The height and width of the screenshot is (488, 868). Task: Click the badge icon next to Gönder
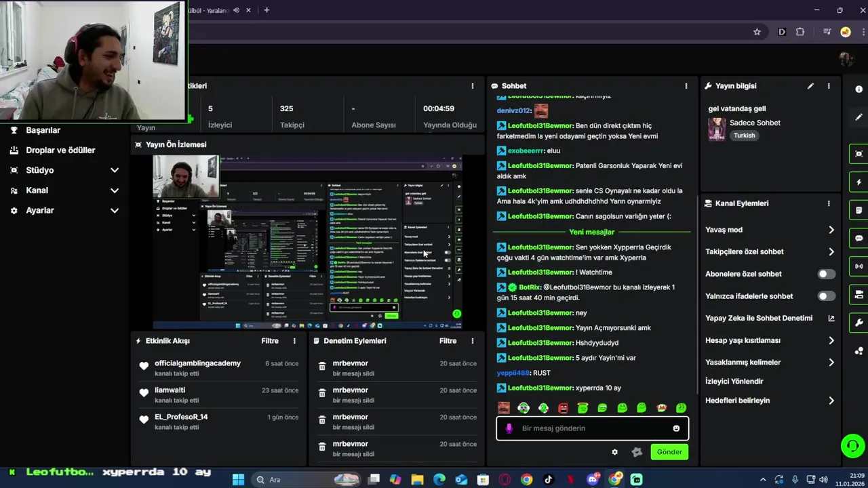(637, 452)
